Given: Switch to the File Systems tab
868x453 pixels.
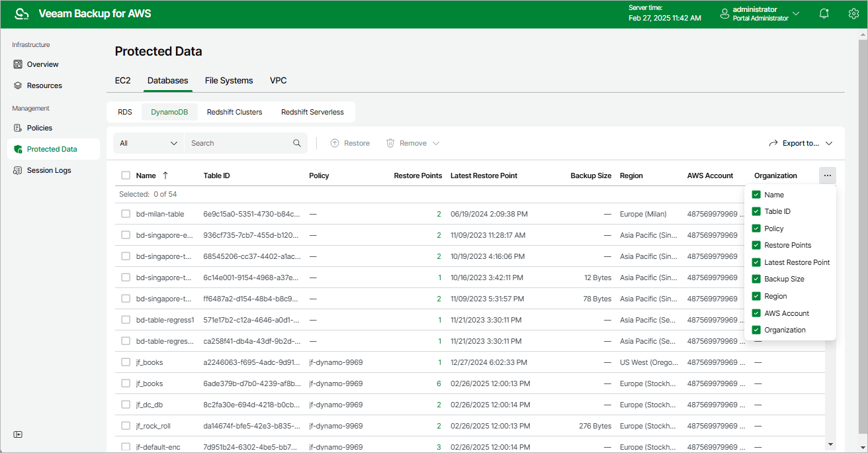Looking at the screenshot, I should click(229, 80).
